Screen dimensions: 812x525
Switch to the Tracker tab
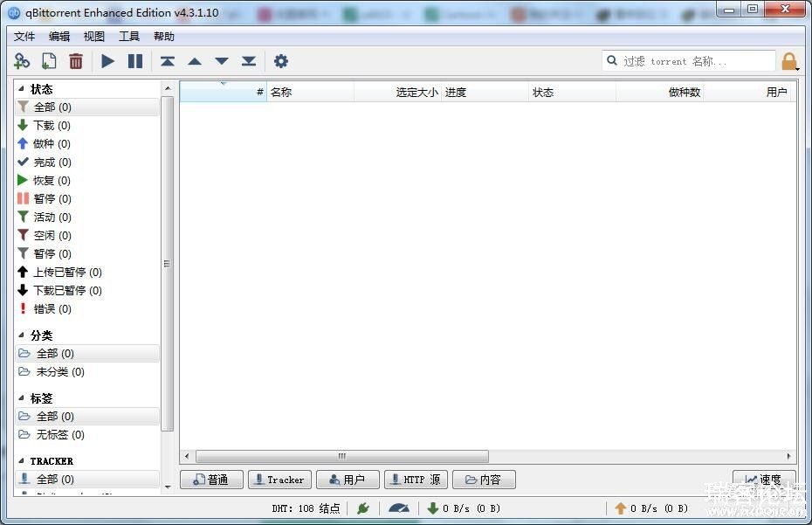[x=279, y=480]
